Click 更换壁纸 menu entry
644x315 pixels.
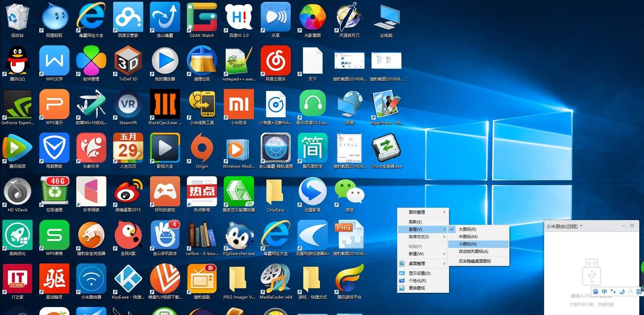[422, 288]
